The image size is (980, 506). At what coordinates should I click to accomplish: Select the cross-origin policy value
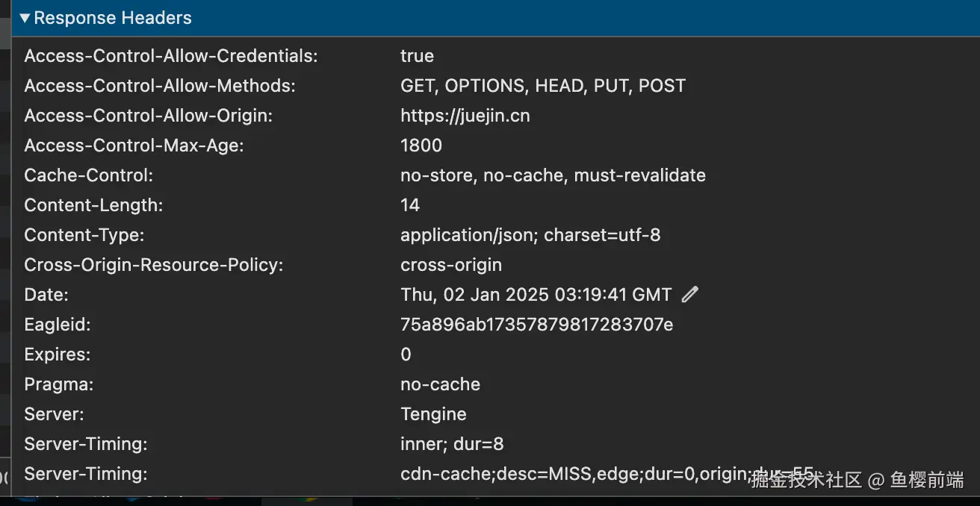click(x=451, y=265)
